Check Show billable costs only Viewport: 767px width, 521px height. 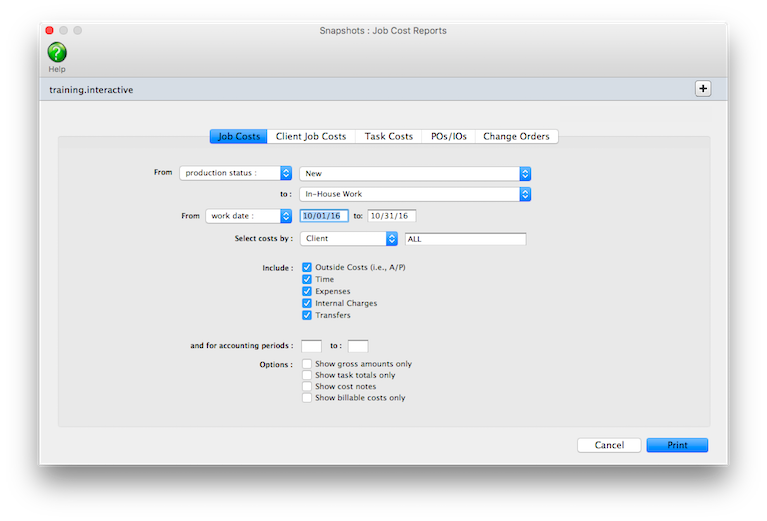point(307,397)
